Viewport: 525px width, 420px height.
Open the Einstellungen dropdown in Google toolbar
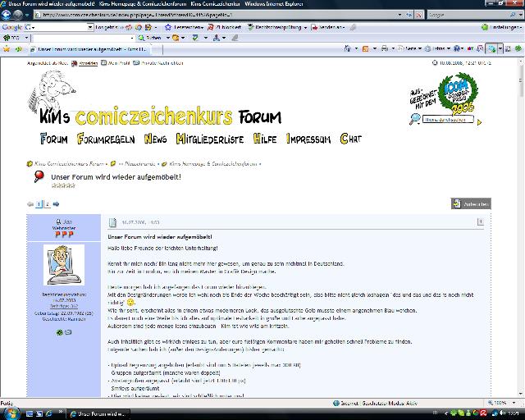tap(504, 27)
